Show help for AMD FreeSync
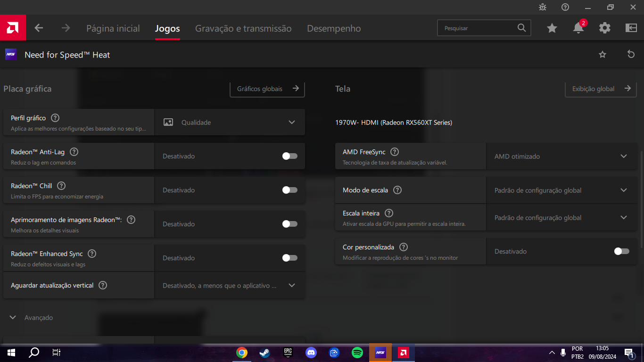Image resolution: width=644 pixels, height=362 pixels. 395,152
